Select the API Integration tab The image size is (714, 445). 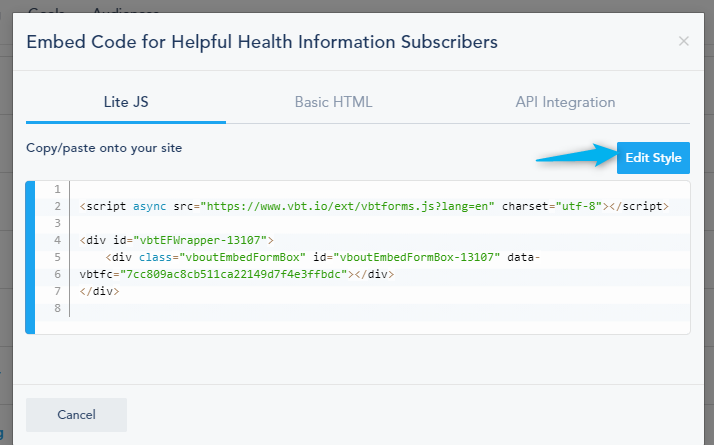point(565,102)
